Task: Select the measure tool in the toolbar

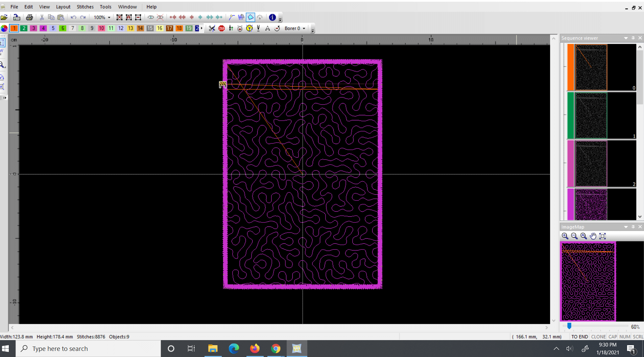Action: (231, 17)
